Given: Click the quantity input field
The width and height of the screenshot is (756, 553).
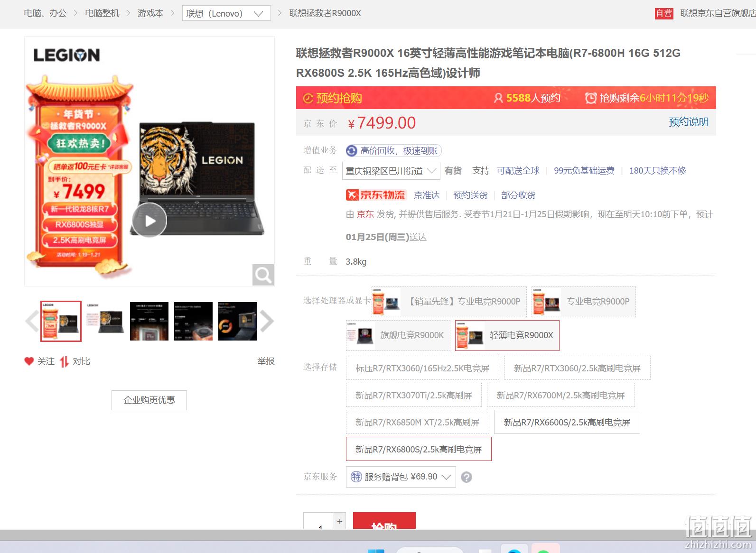Looking at the screenshot, I should [x=319, y=522].
